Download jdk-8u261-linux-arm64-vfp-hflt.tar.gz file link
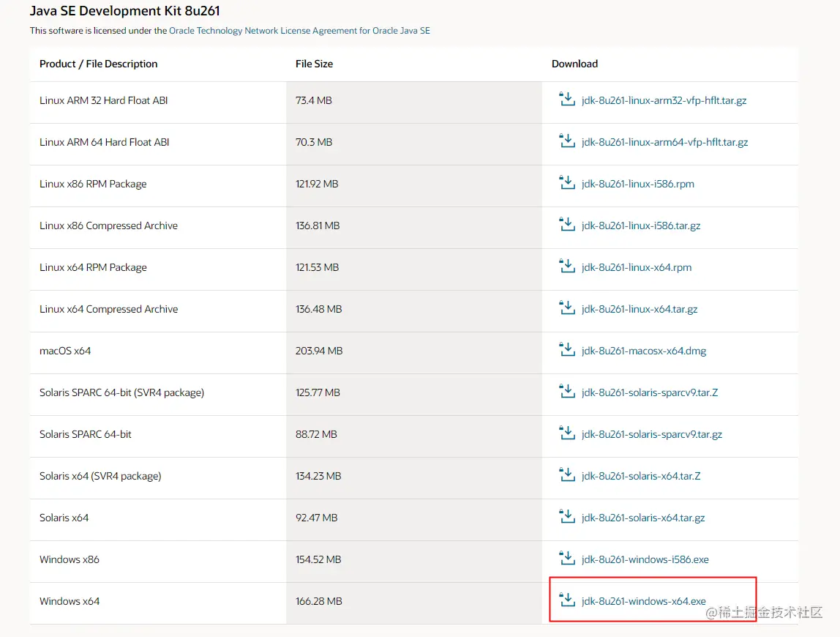The width and height of the screenshot is (840, 637). 665,142
